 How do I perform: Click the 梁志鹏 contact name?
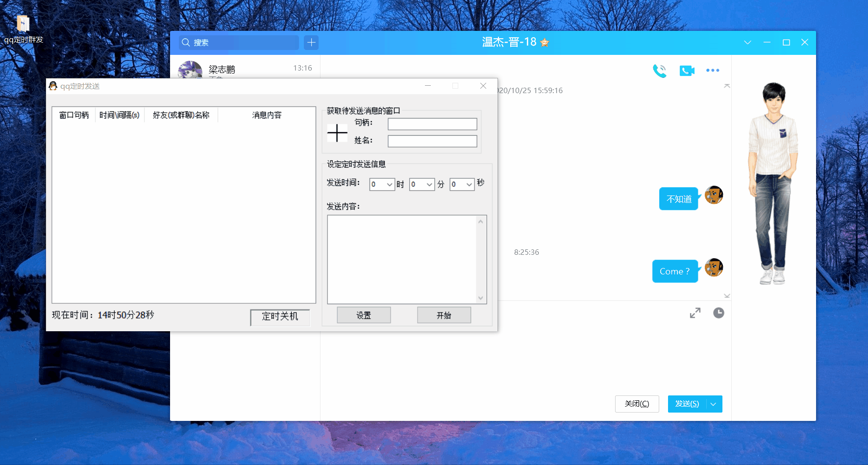222,70
